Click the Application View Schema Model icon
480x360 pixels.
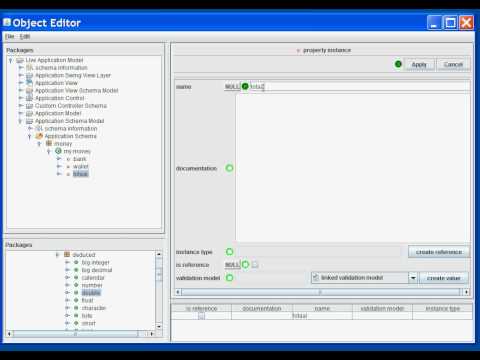coord(30,91)
